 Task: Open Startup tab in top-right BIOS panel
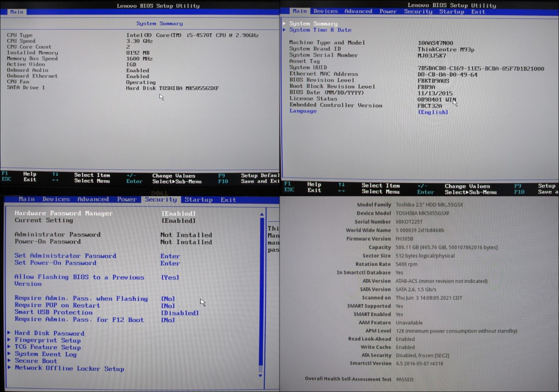(451, 12)
